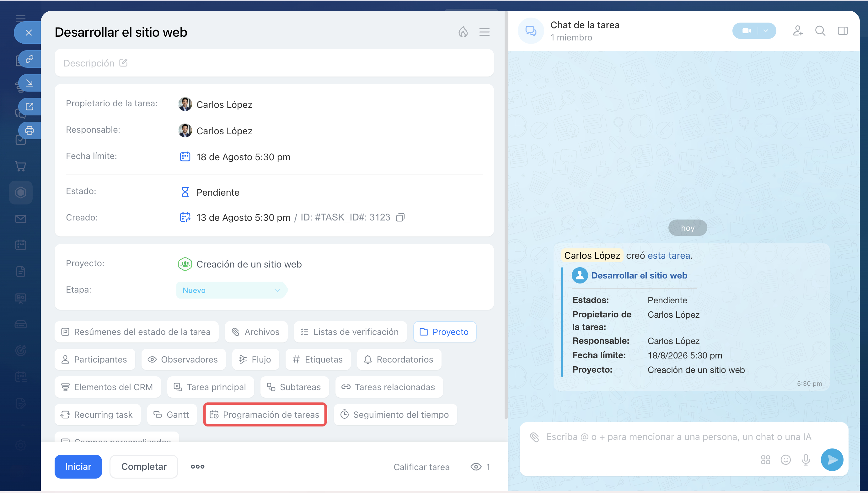Configure Recurring task
This screenshot has height=493, width=868.
(98, 415)
